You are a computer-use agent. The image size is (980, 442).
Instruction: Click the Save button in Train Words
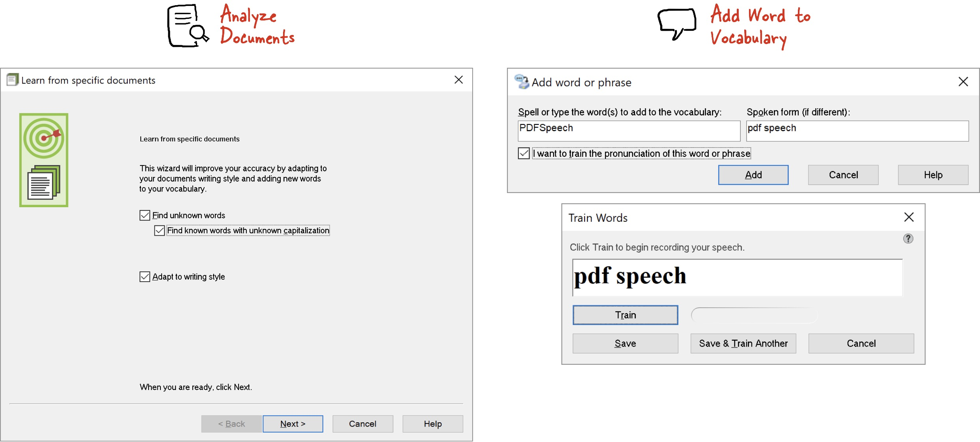pos(625,343)
